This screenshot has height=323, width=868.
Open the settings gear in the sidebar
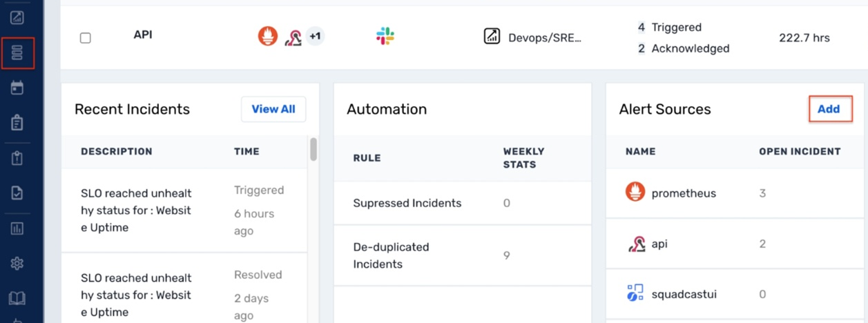coord(17,263)
